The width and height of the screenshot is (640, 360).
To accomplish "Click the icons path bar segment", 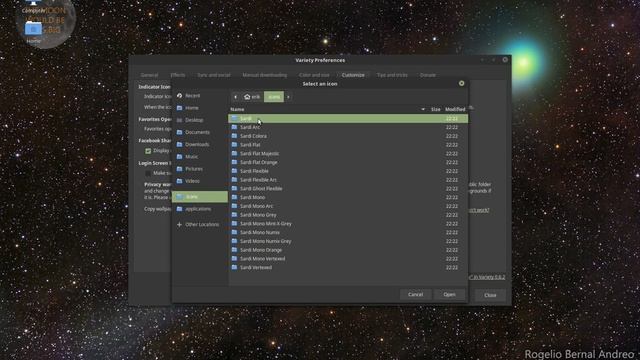I will point(274,97).
